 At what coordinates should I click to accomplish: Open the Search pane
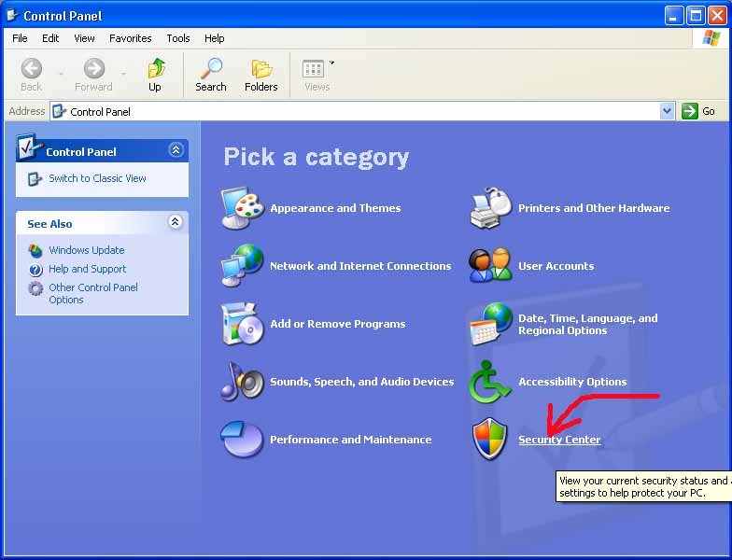tap(211, 75)
